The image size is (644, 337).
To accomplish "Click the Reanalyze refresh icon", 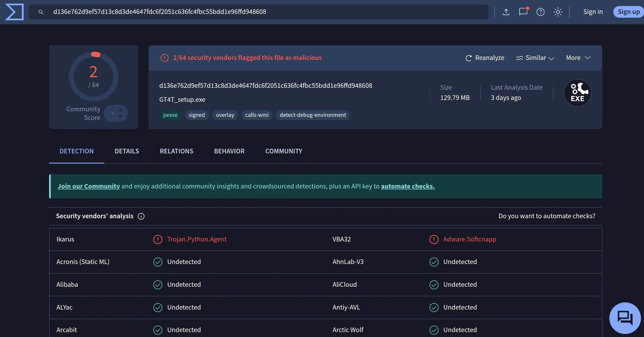I will (x=469, y=58).
